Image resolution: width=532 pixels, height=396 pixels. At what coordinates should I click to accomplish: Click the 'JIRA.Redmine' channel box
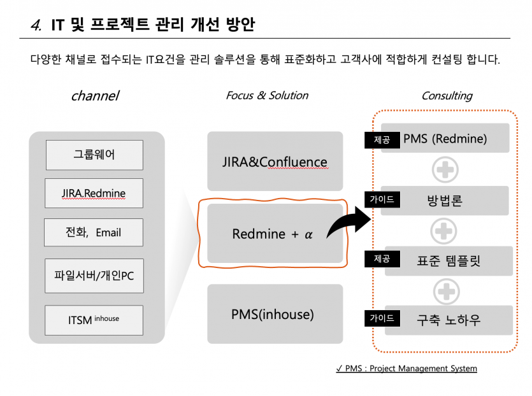94,194
